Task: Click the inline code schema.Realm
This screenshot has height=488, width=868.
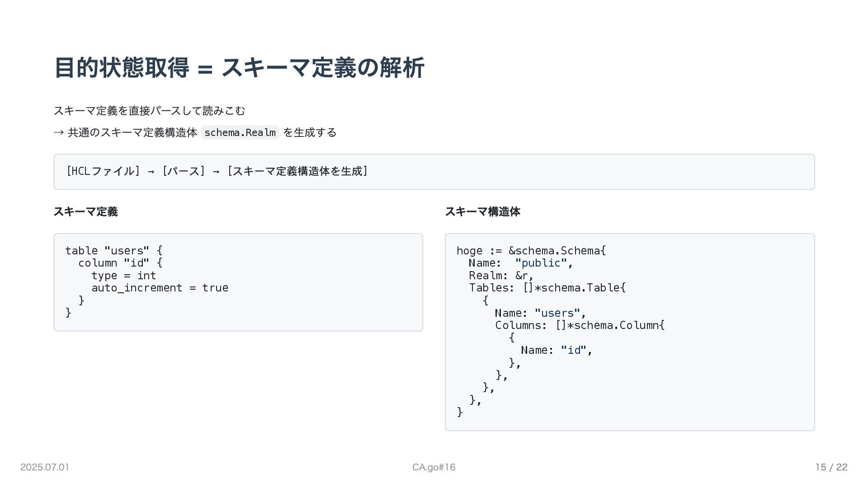Action: tap(240, 132)
